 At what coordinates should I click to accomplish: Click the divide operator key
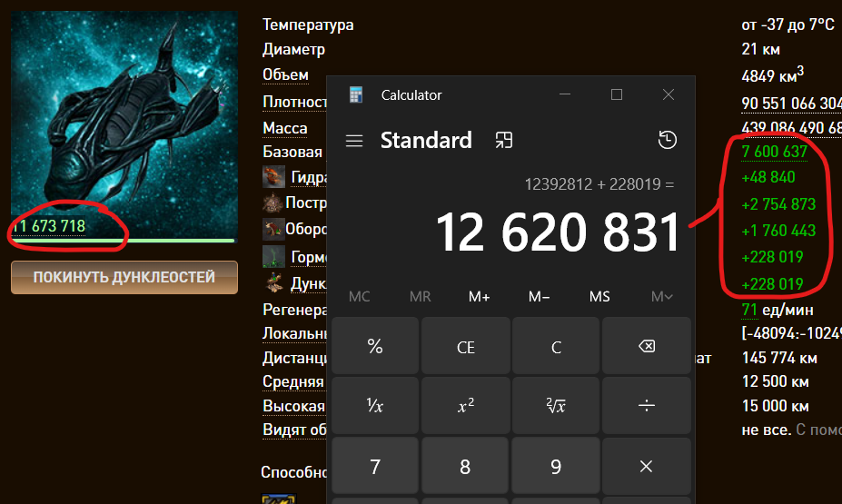coord(646,406)
